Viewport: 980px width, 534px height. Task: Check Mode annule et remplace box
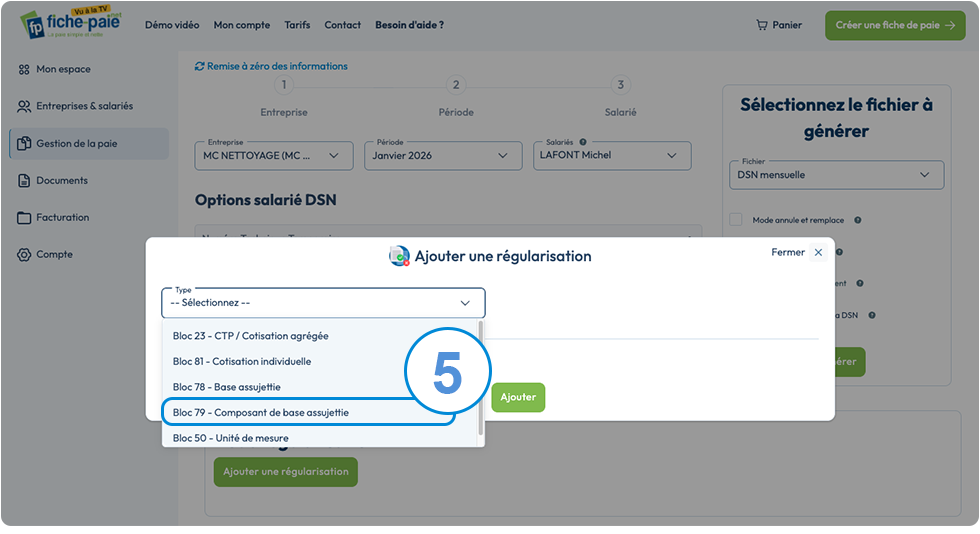pyautogui.click(x=736, y=219)
